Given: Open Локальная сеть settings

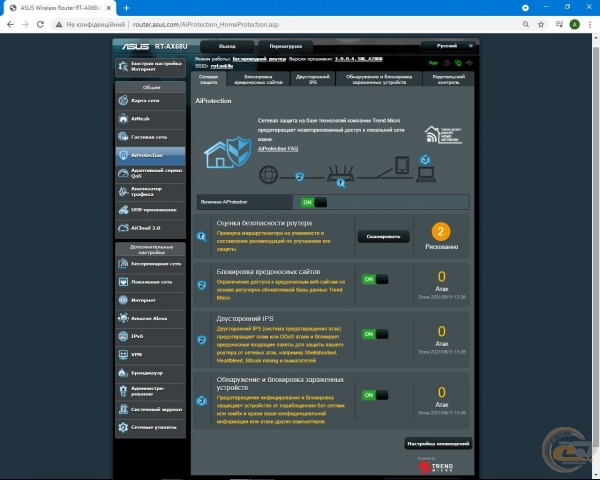Looking at the screenshot, I should point(150,282).
